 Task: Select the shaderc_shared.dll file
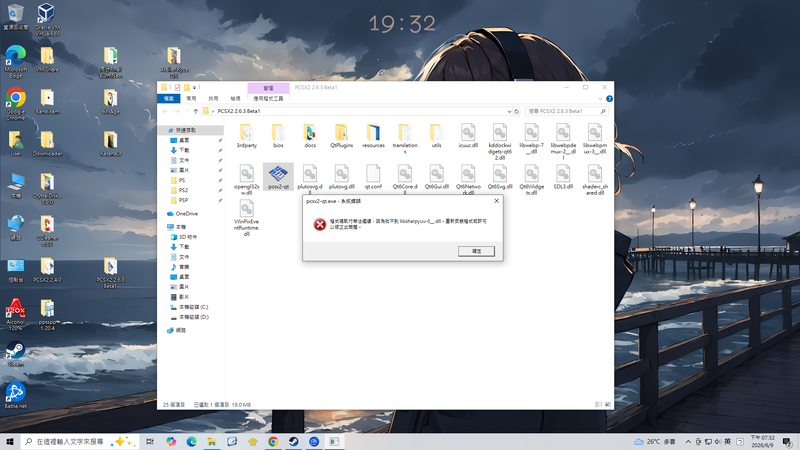point(594,180)
